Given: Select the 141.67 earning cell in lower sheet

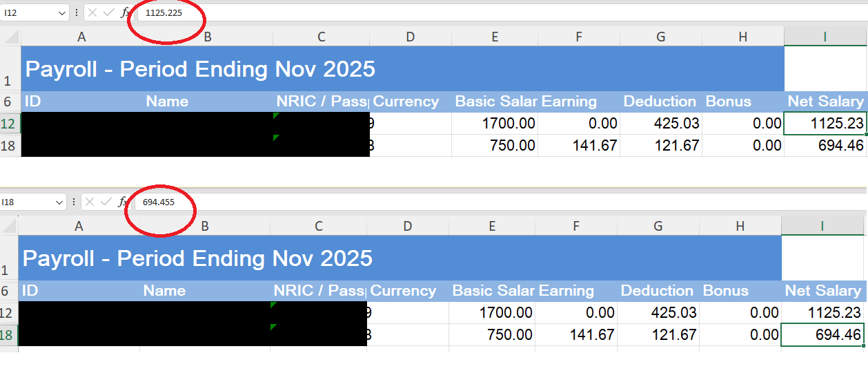Looking at the screenshot, I should 577,335.
